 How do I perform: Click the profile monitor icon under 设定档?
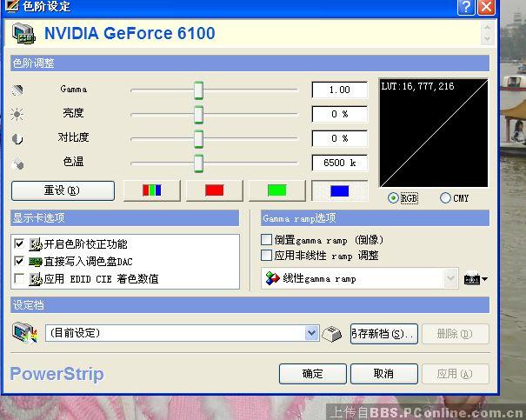pyautogui.click(x=24, y=332)
